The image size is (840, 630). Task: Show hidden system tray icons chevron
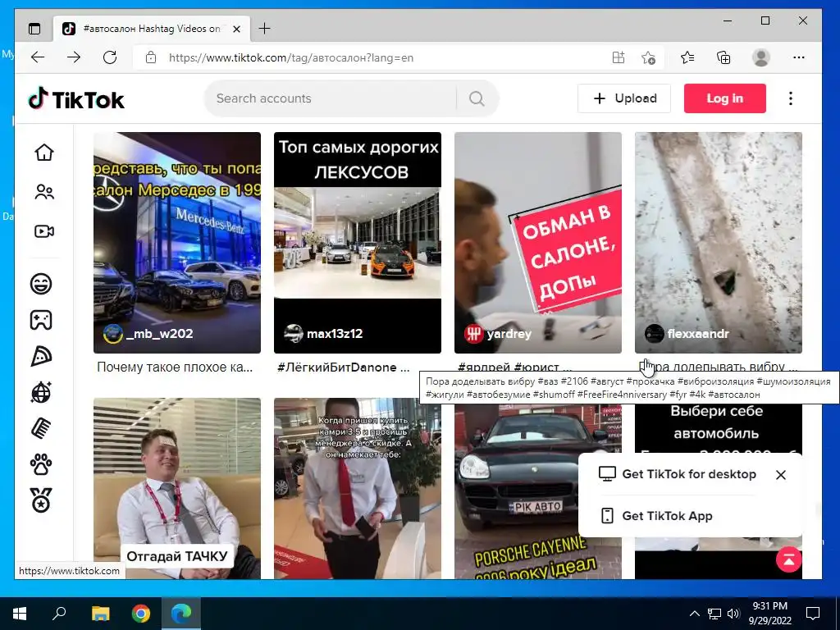(x=694, y=614)
